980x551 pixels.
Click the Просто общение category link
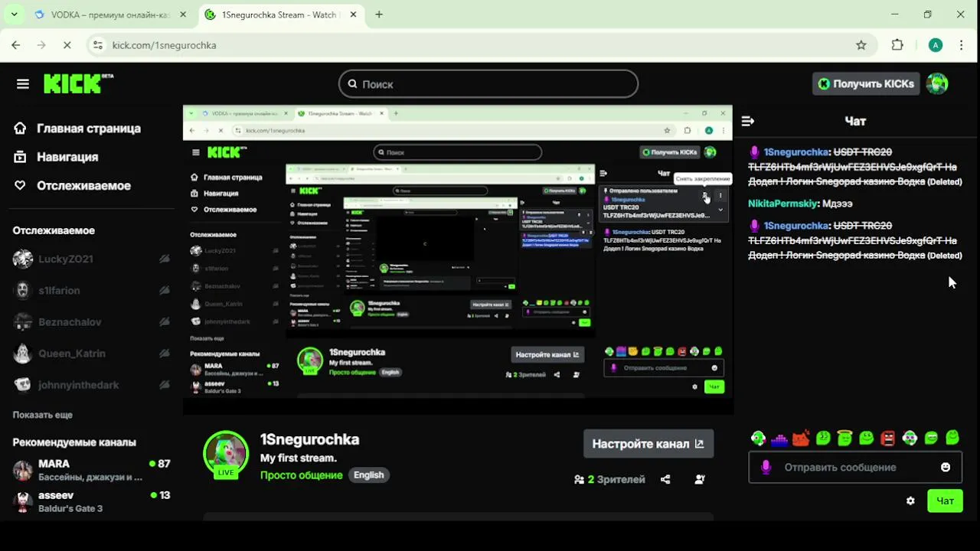click(301, 475)
